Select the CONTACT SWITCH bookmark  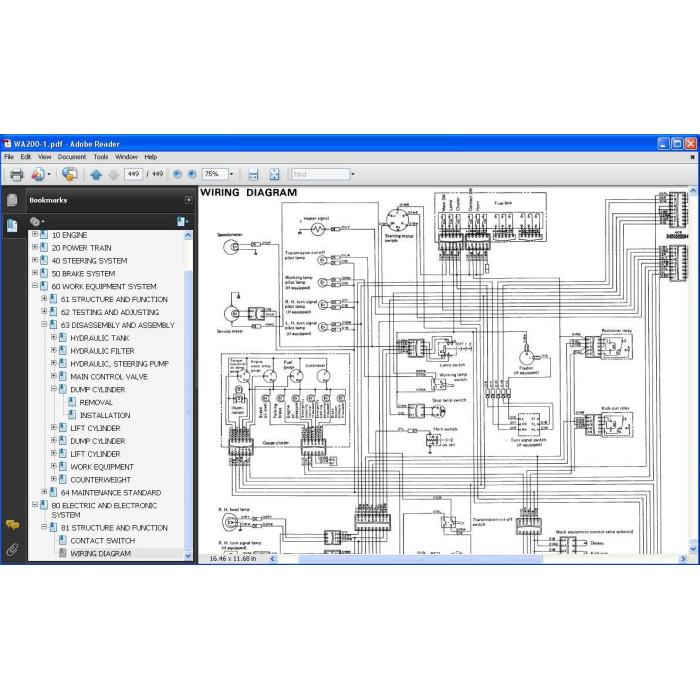tap(103, 541)
